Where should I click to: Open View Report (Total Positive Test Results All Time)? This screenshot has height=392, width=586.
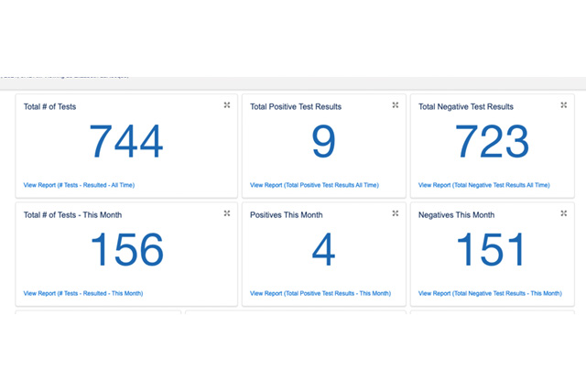[315, 185]
